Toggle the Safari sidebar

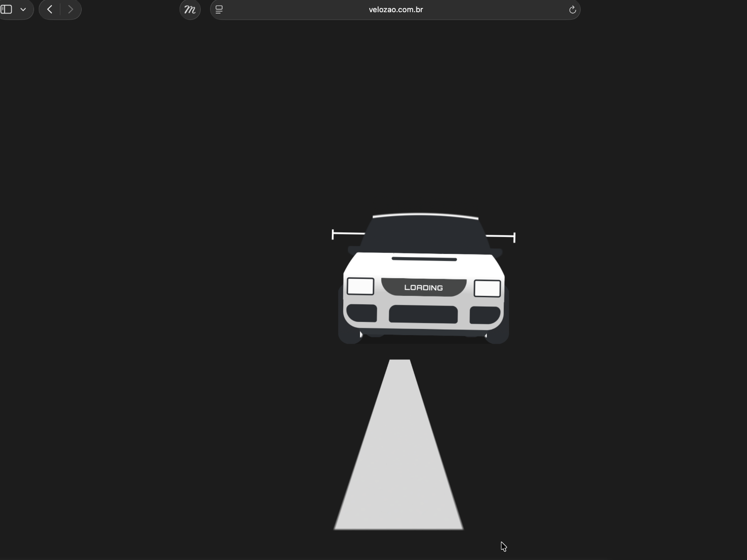[x=7, y=9]
